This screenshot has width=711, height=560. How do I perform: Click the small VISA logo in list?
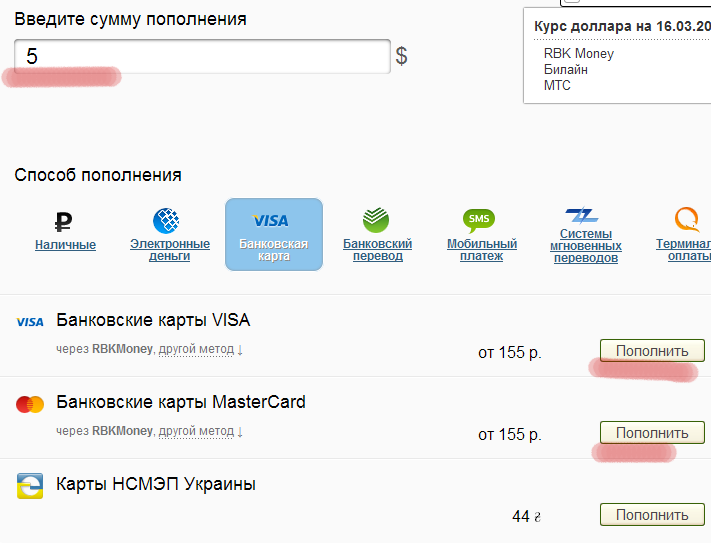tap(30, 322)
